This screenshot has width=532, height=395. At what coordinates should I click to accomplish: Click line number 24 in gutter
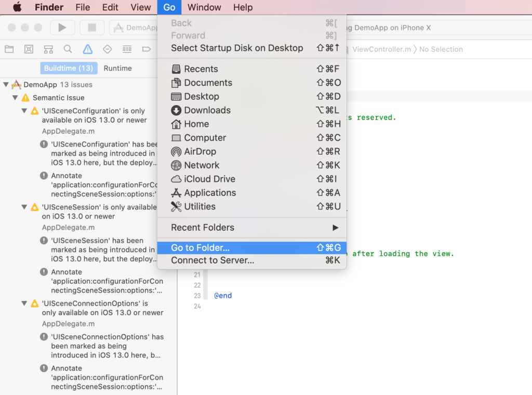click(197, 306)
